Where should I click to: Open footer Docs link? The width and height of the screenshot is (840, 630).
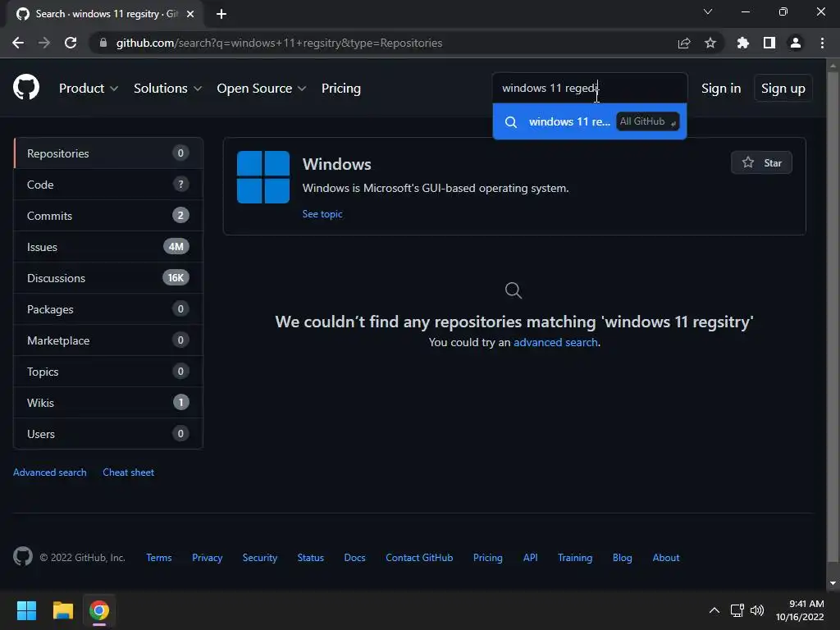coord(354,557)
